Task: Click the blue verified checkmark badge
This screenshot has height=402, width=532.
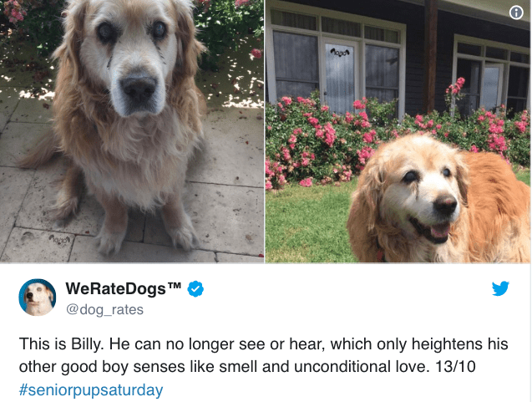Action: point(195,289)
